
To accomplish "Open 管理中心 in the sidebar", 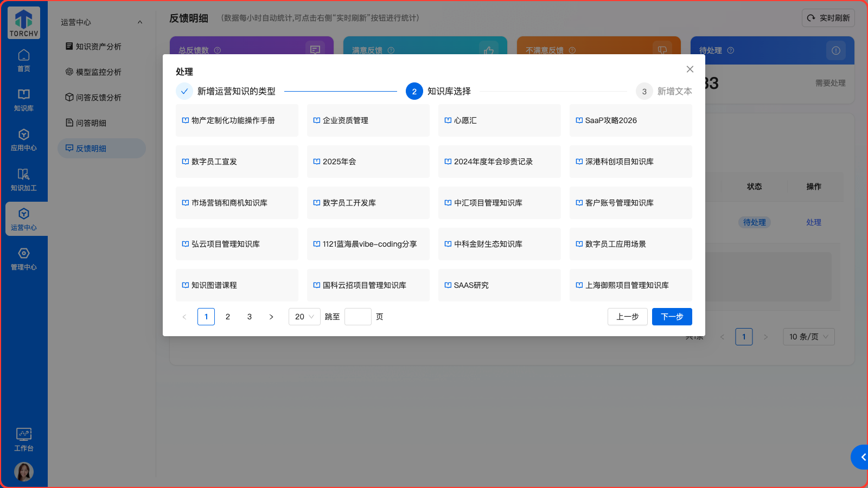I will [24, 259].
